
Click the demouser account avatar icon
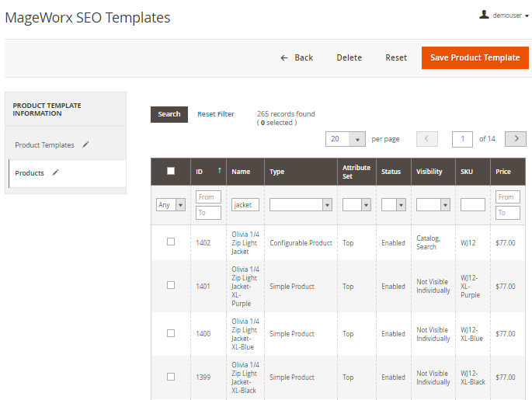[484, 15]
